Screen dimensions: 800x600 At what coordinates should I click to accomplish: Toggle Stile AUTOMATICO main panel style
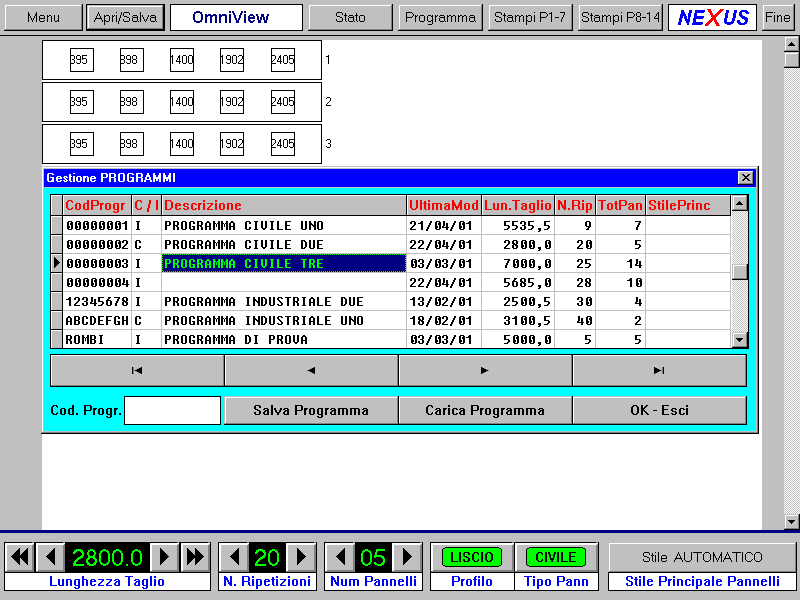point(702,557)
